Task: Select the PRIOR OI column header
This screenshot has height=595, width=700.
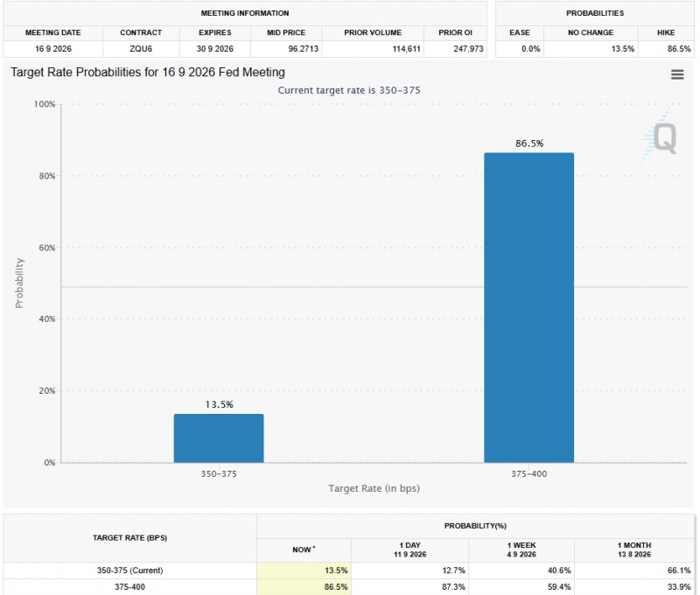Action: click(455, 32)
